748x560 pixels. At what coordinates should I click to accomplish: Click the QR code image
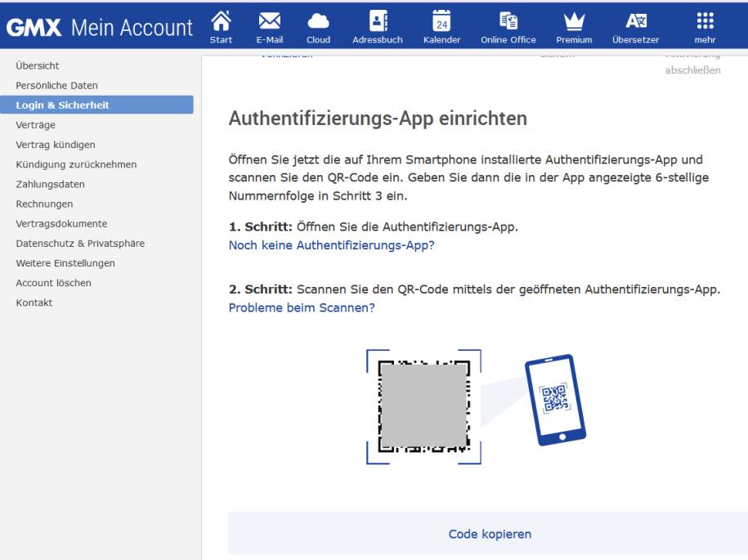coord(422,403)
